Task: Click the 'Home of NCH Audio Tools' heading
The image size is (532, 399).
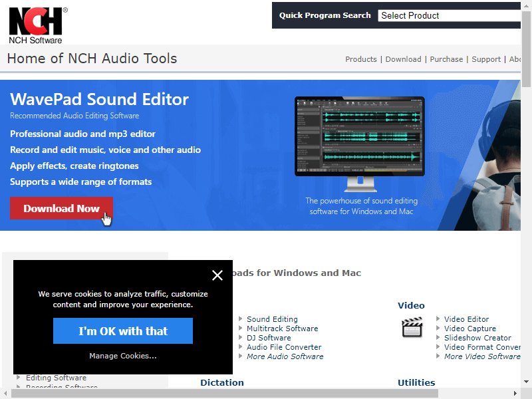Action: [x=92, y=59]
